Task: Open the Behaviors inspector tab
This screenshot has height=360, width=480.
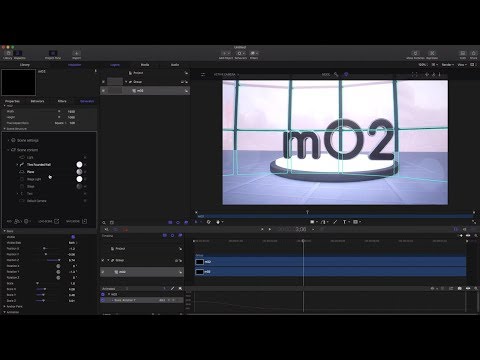Action: 37,101
